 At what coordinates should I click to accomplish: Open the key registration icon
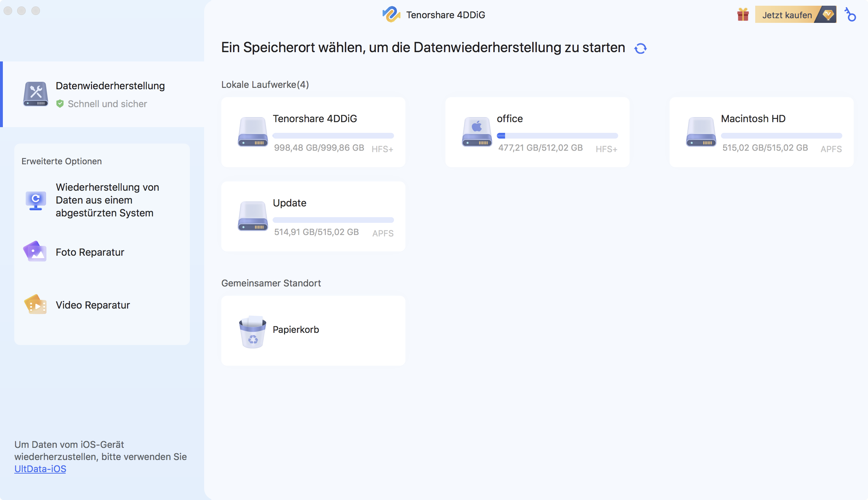[x=851, y=15]
